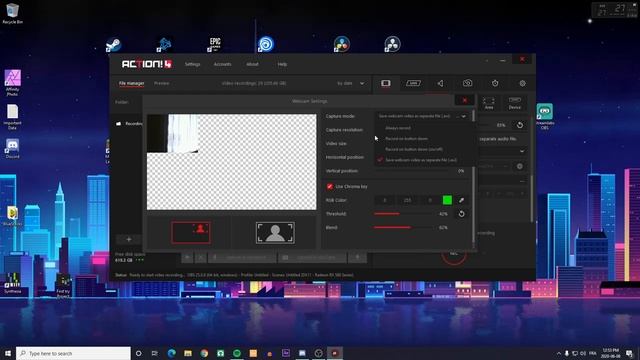Reset the 83% value in main panel
Viewport: 640px width, 360px height.
520,125
